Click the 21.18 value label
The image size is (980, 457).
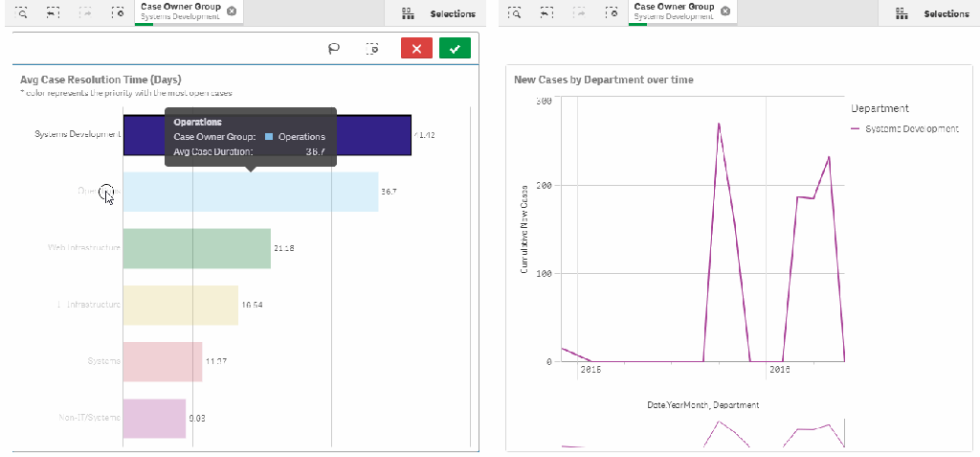[283, 248]
